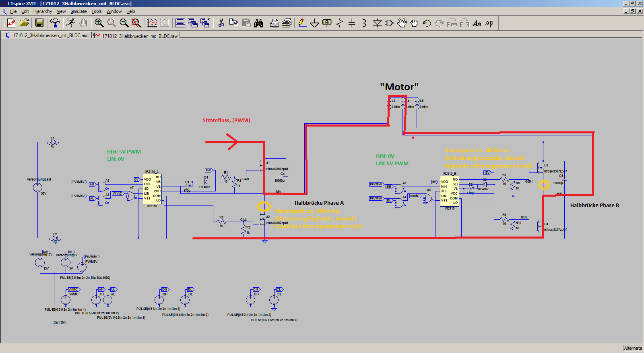Place a Resistor from the toolbar
This screenshot has width=644, height=353.
[339, 23]
